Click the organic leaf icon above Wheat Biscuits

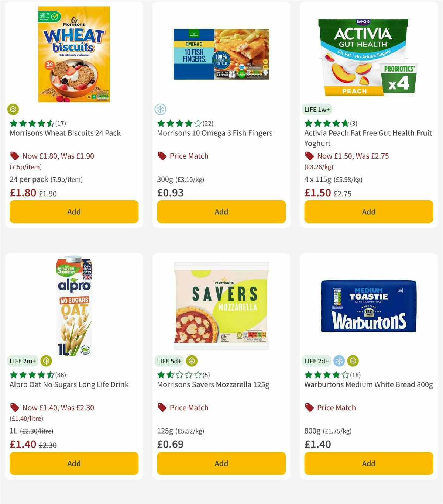click(x=13, y=110)
